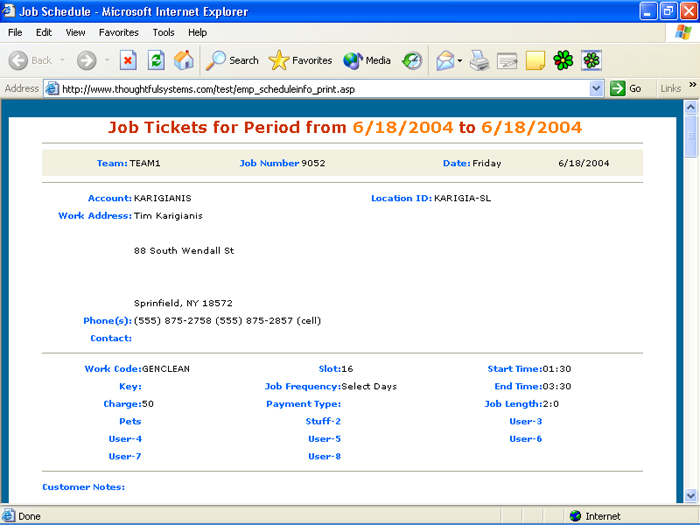Open the Edit menu
Viewport: 700px width, 525px height.
click(44, 33)
